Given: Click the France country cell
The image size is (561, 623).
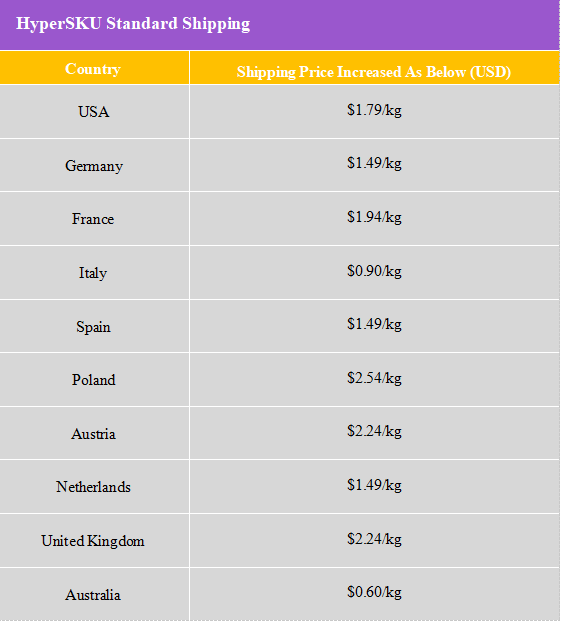Looking at the screenshot, I should tap(95, 219).
